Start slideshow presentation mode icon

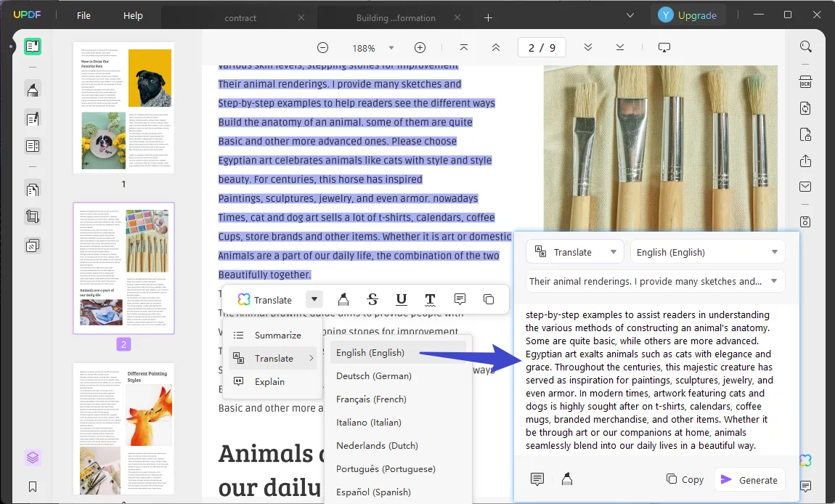(x=664, y=48)
